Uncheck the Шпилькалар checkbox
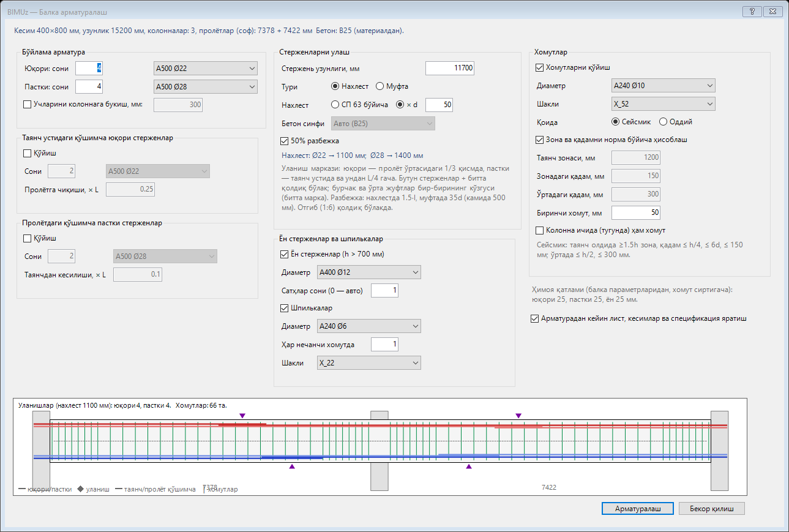The height and width of the screenshot is (532, 789). [285, 308]
